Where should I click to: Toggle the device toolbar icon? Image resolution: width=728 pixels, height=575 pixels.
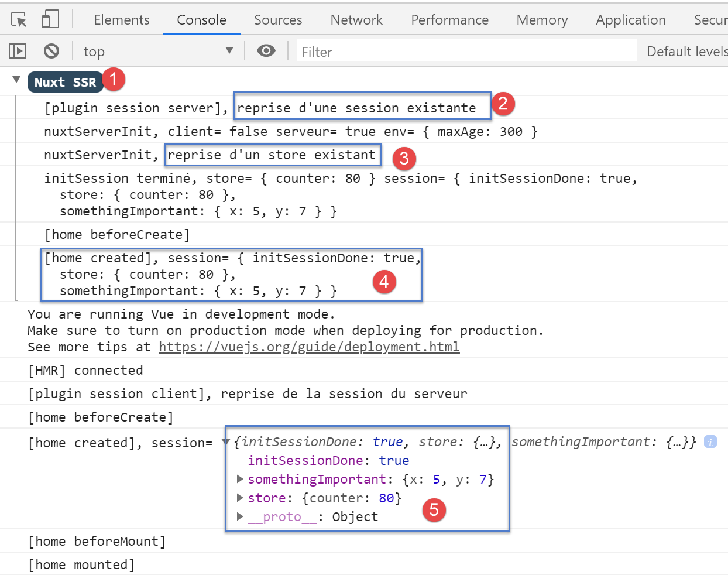[50, 20]
